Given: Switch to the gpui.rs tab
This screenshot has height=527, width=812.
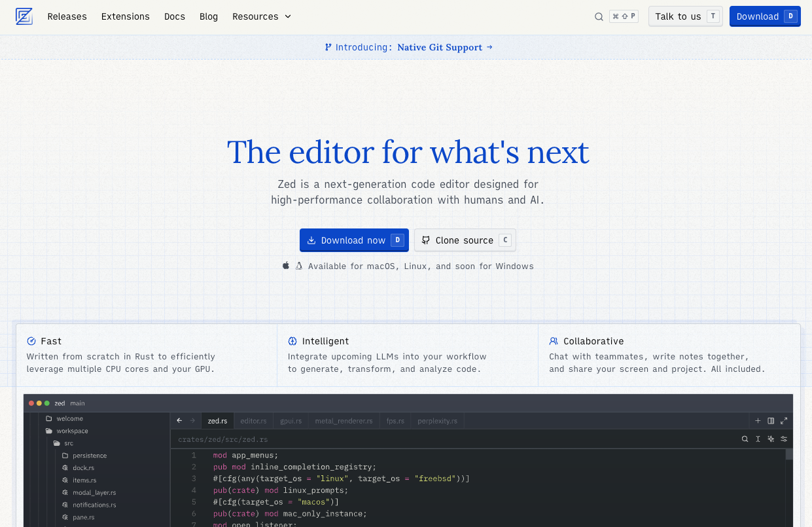Looking at the screenshot, I should (291, 420).
